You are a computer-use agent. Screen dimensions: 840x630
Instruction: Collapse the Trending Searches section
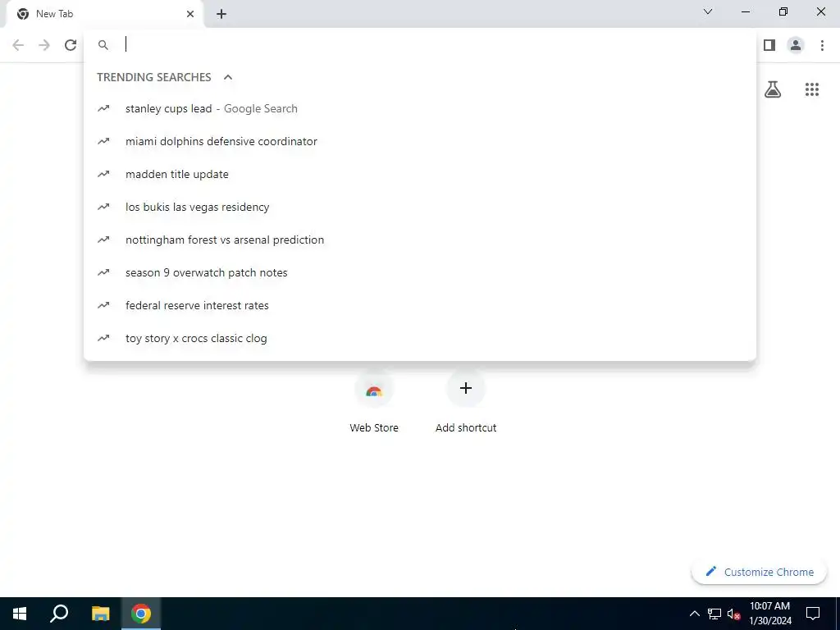pos(228,77)
